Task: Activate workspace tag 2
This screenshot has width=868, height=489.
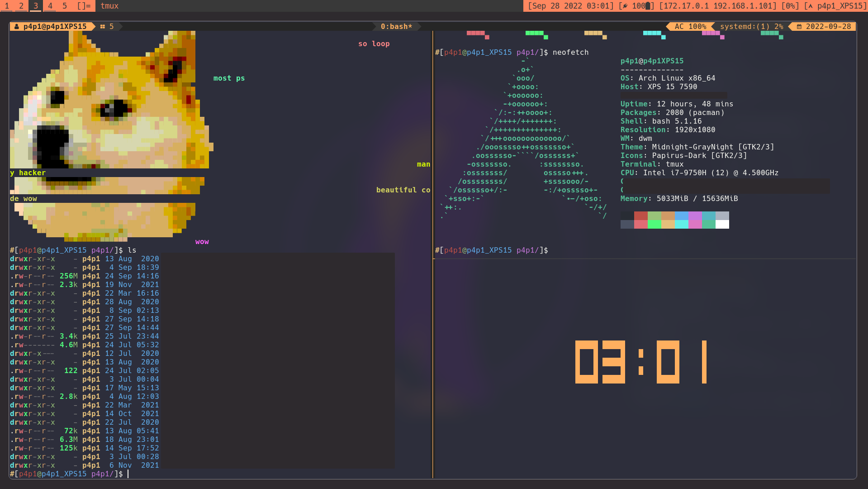Action: (x=21, y=6)
